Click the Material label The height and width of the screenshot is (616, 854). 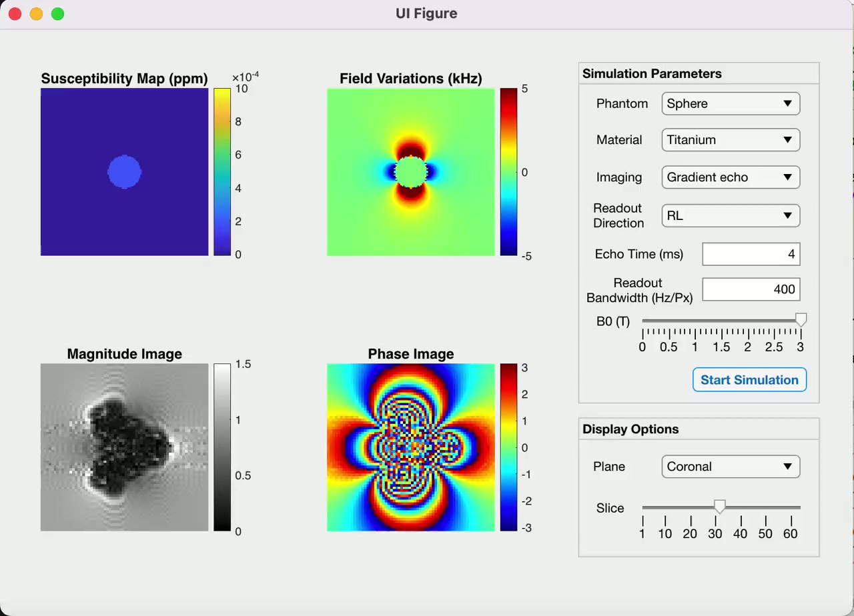click(x=619, y=140)
